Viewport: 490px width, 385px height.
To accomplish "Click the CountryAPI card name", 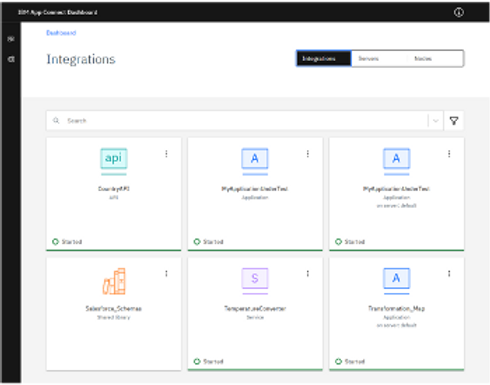I will (114, 189).
